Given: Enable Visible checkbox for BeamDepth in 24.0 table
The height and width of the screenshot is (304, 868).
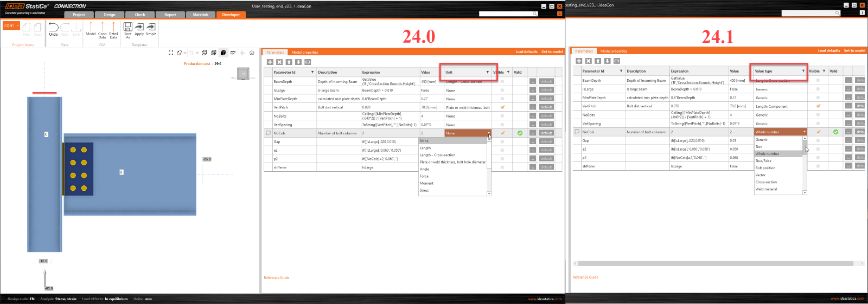Looking at the screenshot, I should (502, 82).
